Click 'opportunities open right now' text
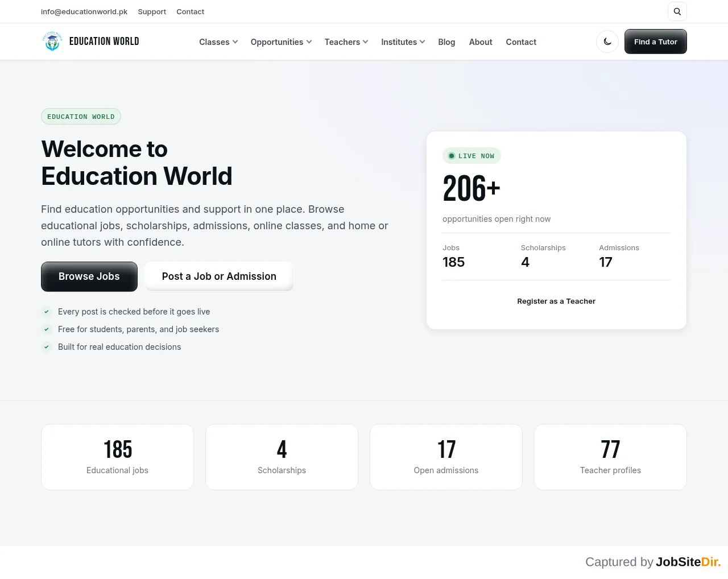The image size is (728, 579). (497, 219)
